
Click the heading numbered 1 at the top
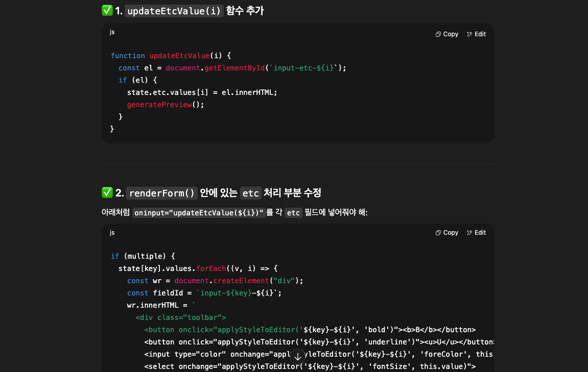pyautogui.click(x=119, y=10)
